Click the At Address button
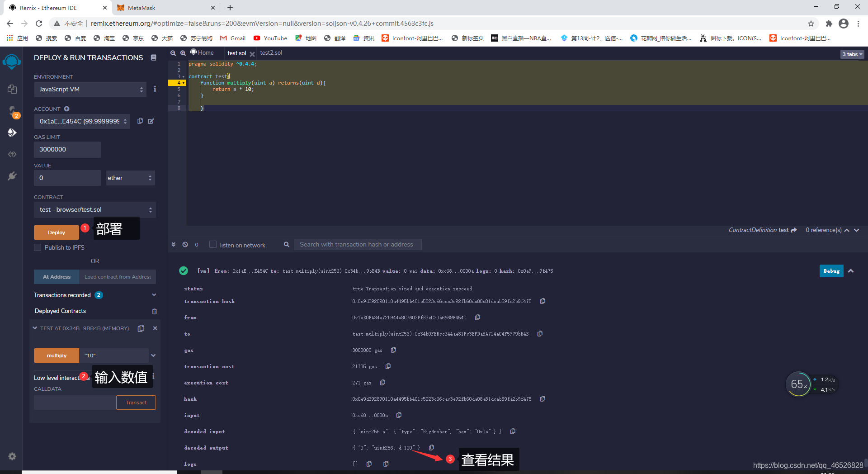The image size is (868, 474). (x=57, y=277)
